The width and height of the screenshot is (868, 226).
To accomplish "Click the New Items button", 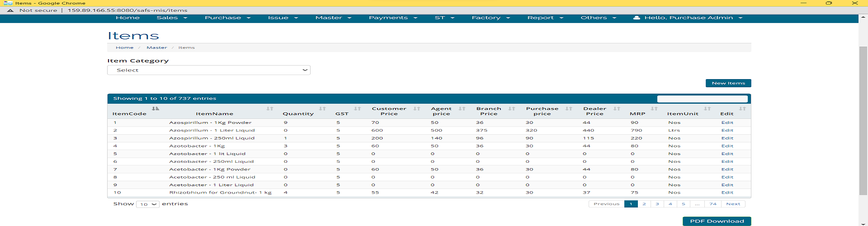I will point(728,83).
